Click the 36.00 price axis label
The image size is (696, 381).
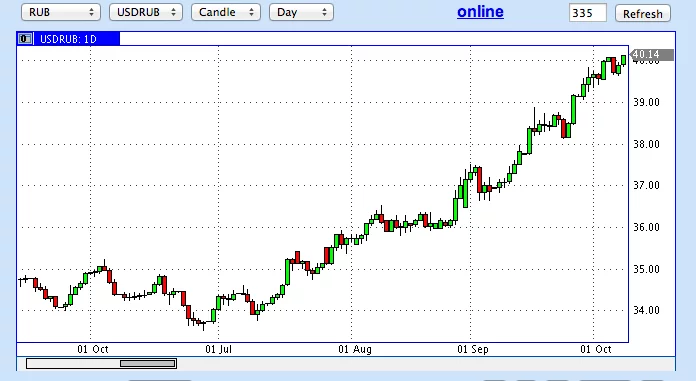pos(646,227)
